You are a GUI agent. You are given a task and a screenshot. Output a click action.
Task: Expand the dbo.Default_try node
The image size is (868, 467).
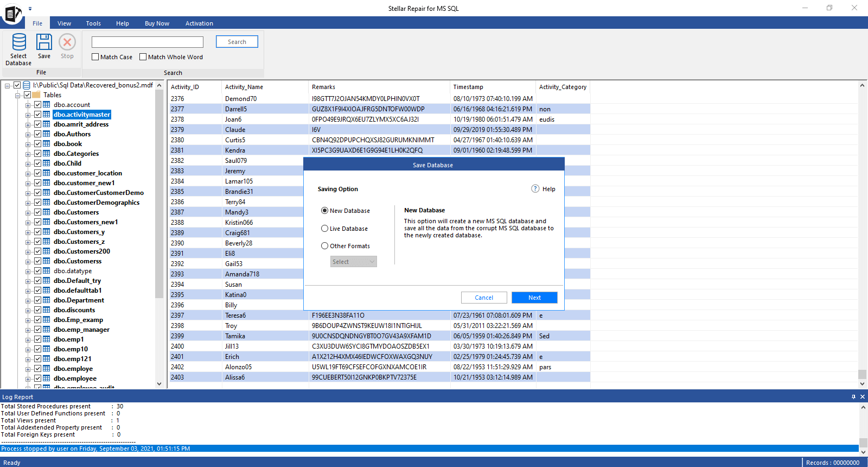coord(28,281)
